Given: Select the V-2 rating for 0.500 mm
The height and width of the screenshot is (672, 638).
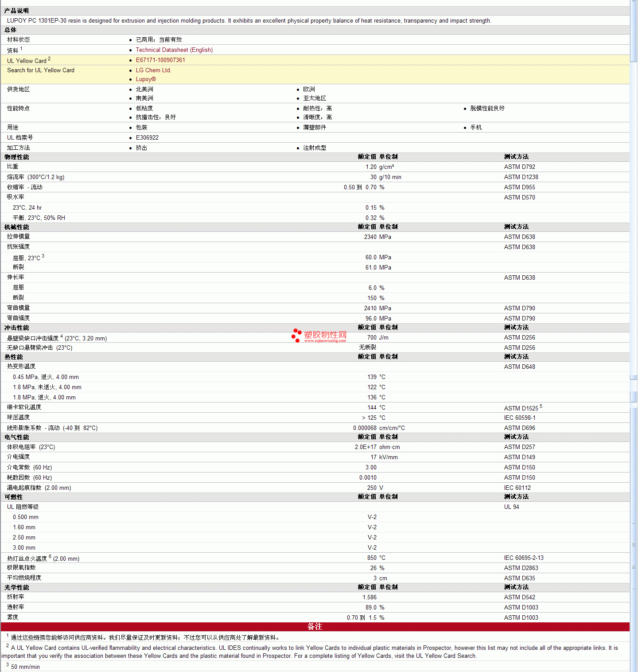Looking at the screenshot, I should 372,517.
